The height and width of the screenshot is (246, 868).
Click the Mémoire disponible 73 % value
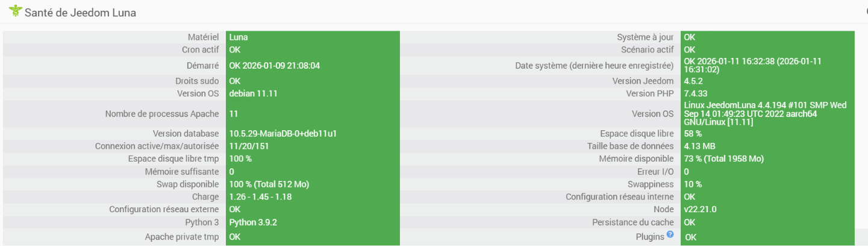point(723,159)
